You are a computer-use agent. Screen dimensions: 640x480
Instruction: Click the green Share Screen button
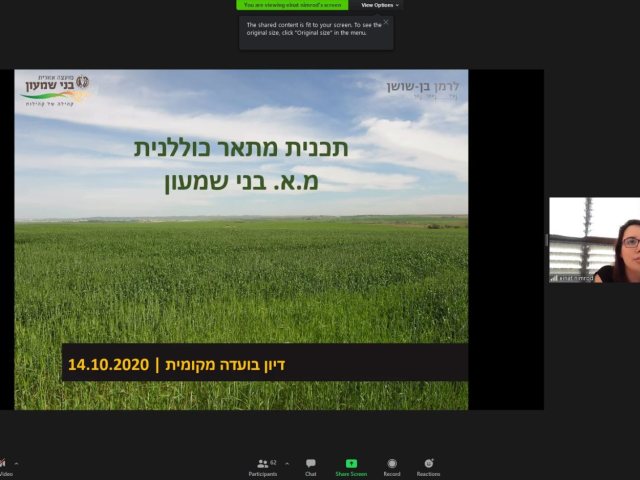point(351,468)
